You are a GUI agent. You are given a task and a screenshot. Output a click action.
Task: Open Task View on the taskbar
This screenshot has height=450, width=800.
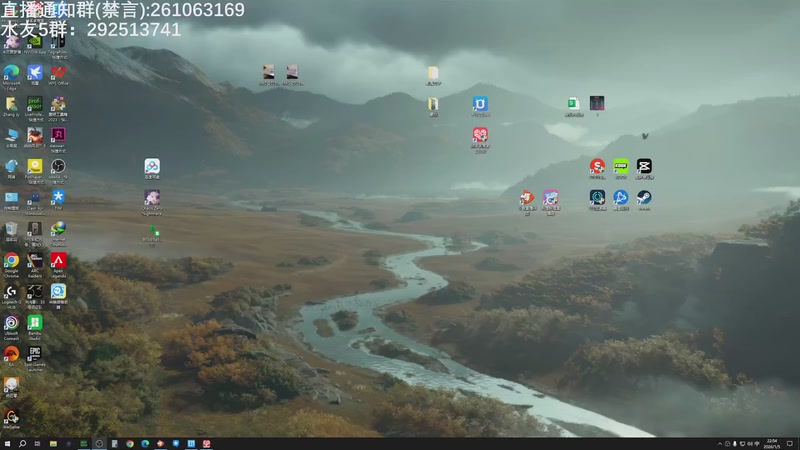coord(37,444)
